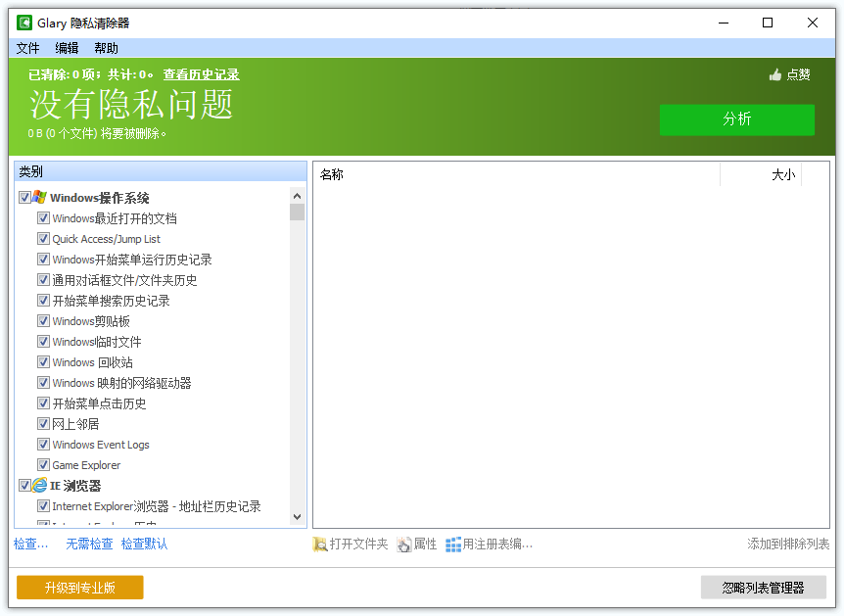The image size is (844, 616).
Task: Toggle 通用对话框文件/文件夹历史 checkbox
Action: [x=44, y=280]
